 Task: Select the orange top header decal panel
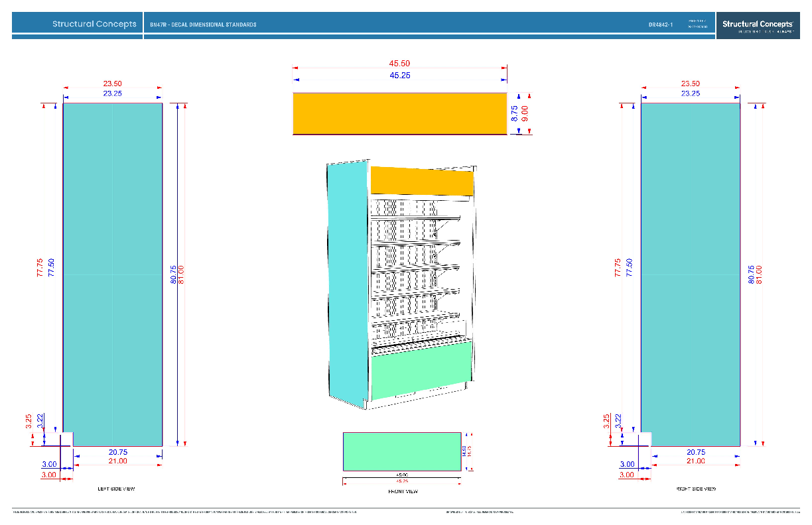tap(399, 114)
